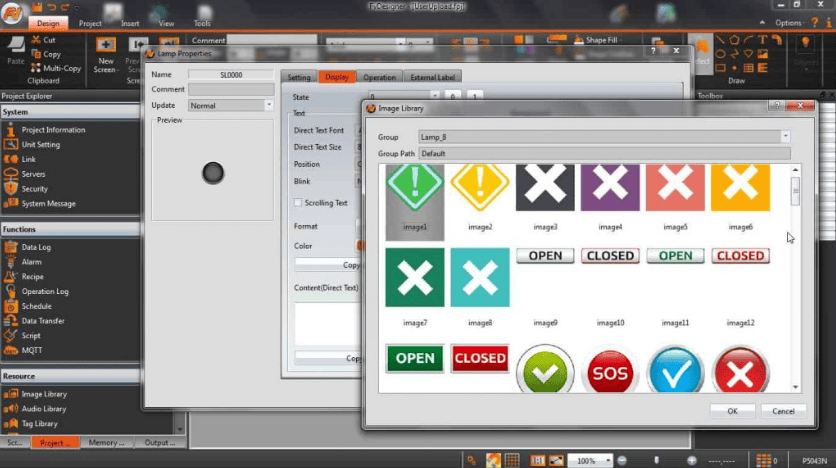Click Cancel in Image Library dialog
This screenshot has height=468, width=836.
click(x=783, y=411)
